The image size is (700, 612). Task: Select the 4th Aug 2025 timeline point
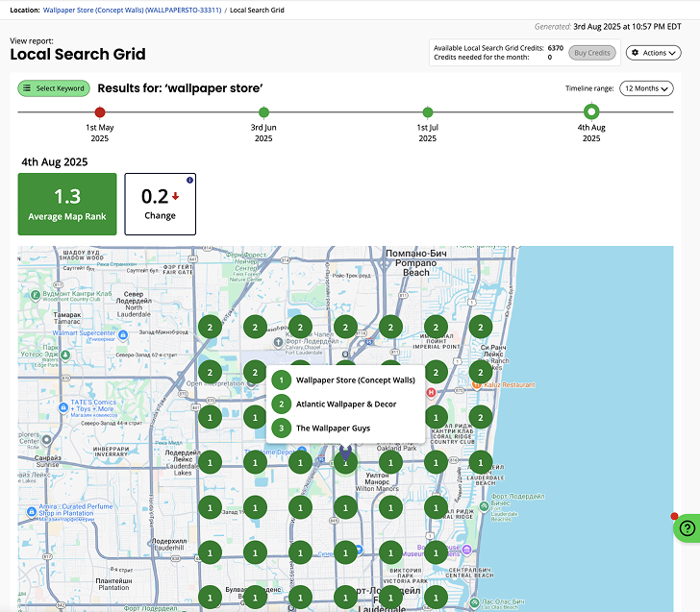coord(591,112)
